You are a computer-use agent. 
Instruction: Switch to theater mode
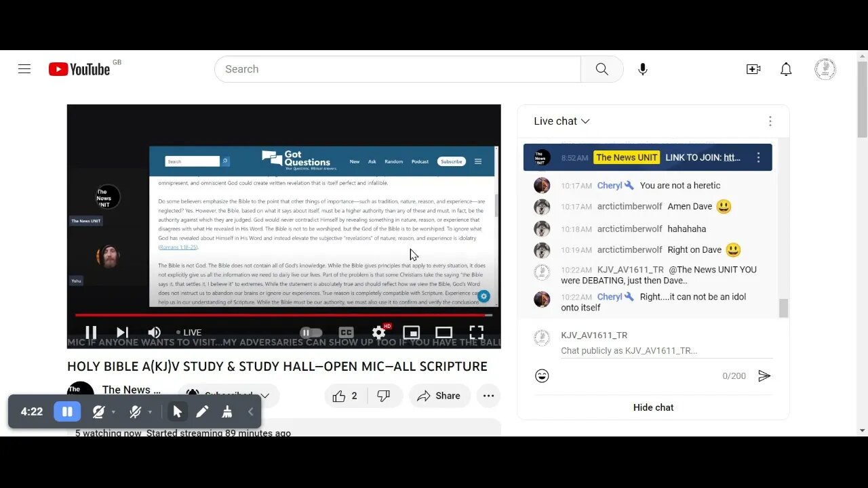[x=443, y=332]
